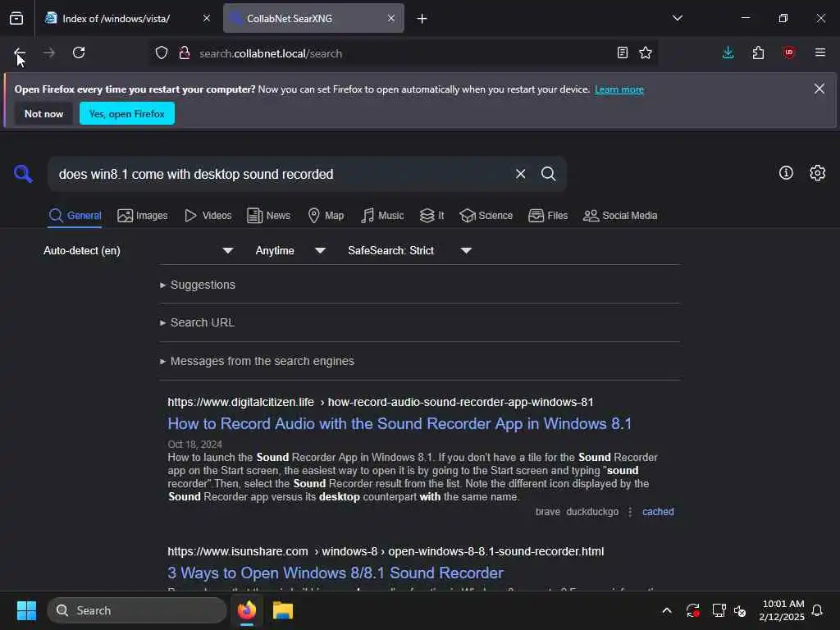The width and height of the screenshot is (840, 630).
Task: Submit the search with the magnifier button
Action: pos(548,174)
